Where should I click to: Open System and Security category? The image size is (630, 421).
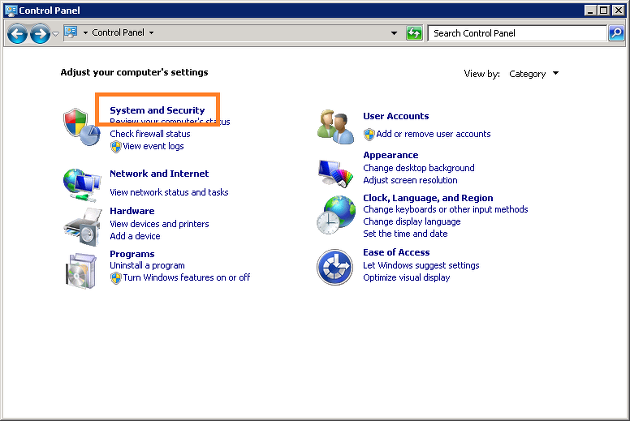(157, 110)
